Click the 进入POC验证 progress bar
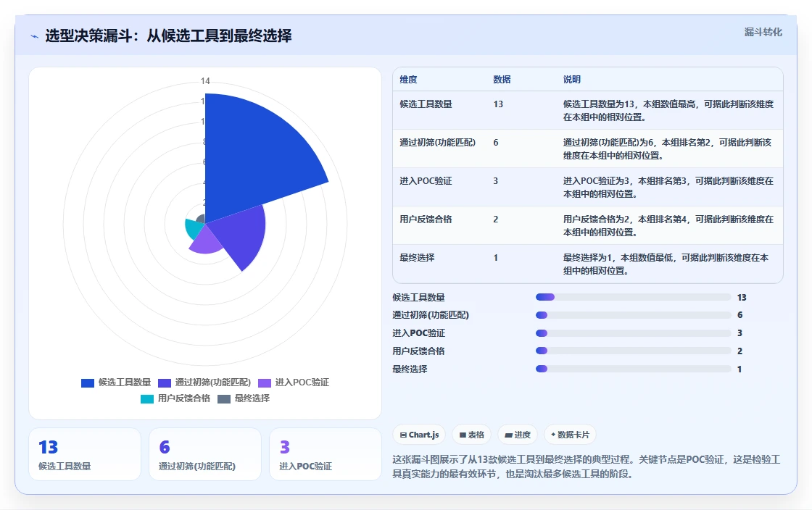Viewport: 812px width, 510px height. click(x=634, y=333)
